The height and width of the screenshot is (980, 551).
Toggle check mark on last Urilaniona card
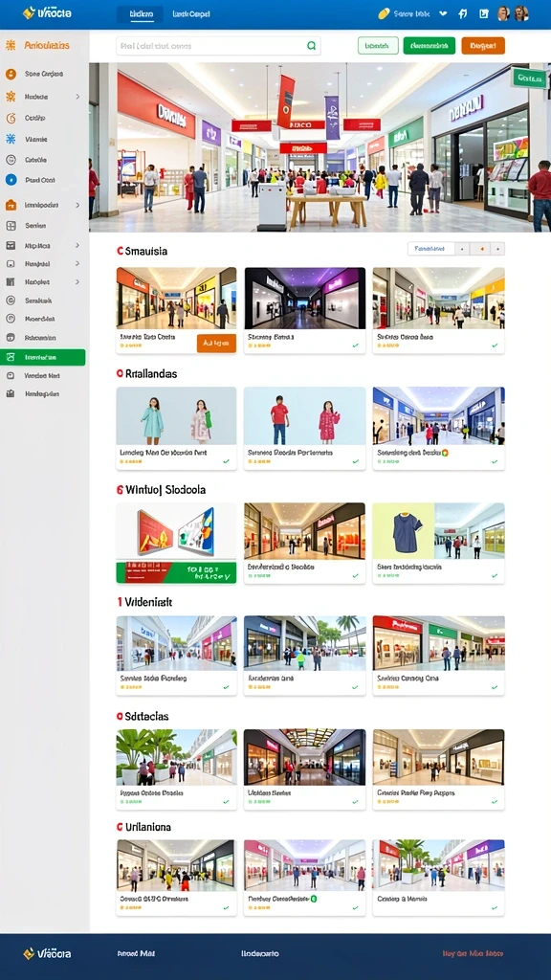pos(495,908)
